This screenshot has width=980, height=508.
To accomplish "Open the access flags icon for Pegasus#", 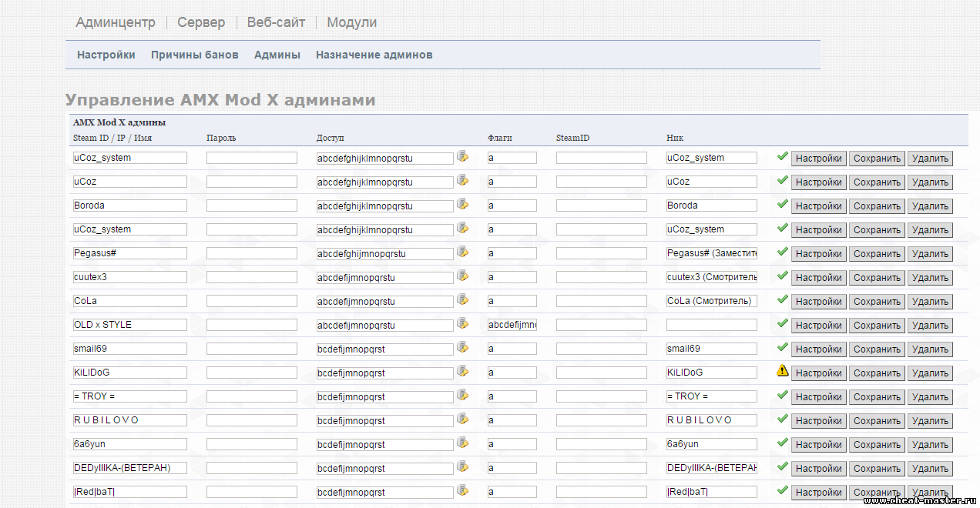I will [x=462, y=252].
